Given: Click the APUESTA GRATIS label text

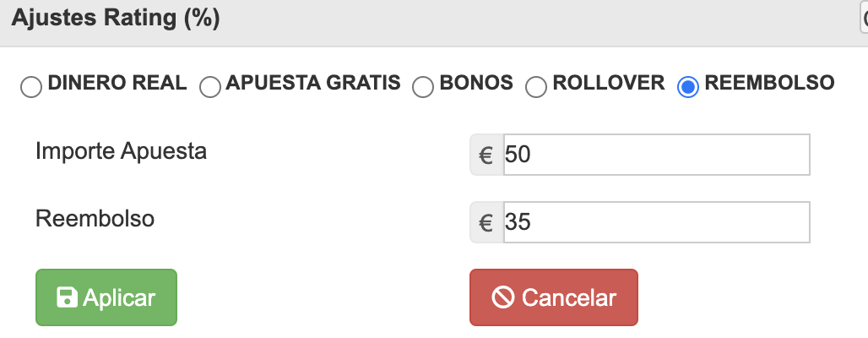Looking at the screenshot, I should (313, 83).
